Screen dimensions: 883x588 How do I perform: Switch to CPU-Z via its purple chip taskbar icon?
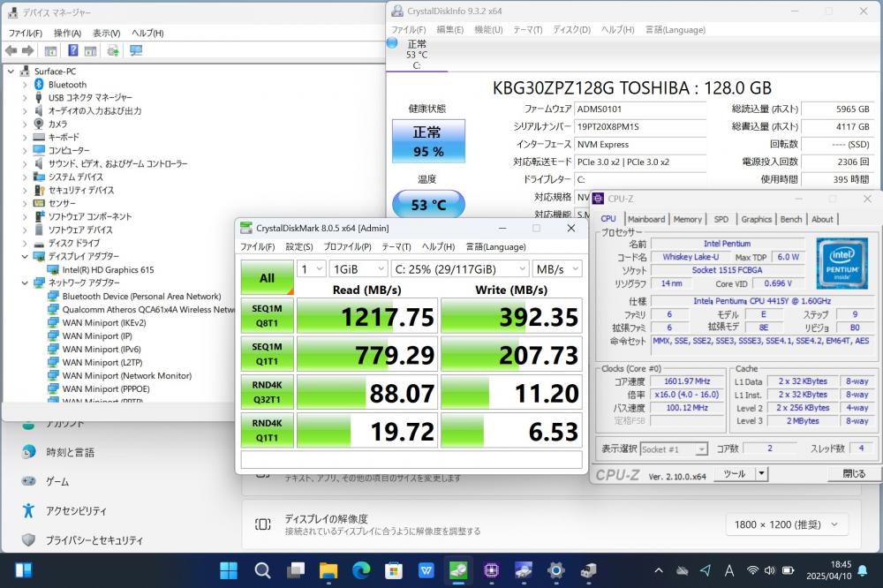click(491, 570)
